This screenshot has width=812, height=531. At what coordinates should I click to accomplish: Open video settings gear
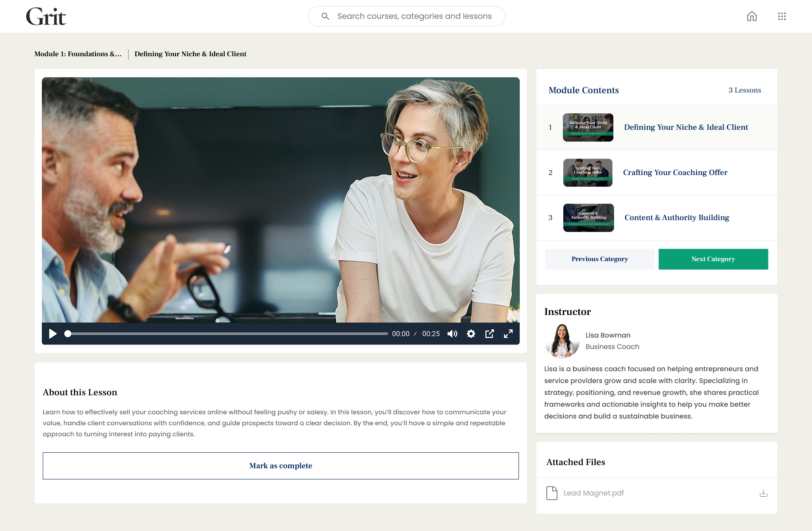[x=471, y=334]
